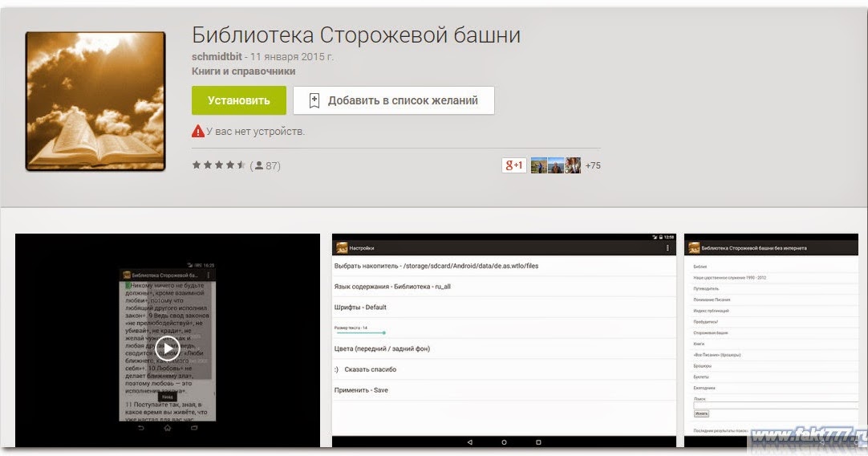
Task: Open the Книги и справочники category
Action: (x=244, y=71)
